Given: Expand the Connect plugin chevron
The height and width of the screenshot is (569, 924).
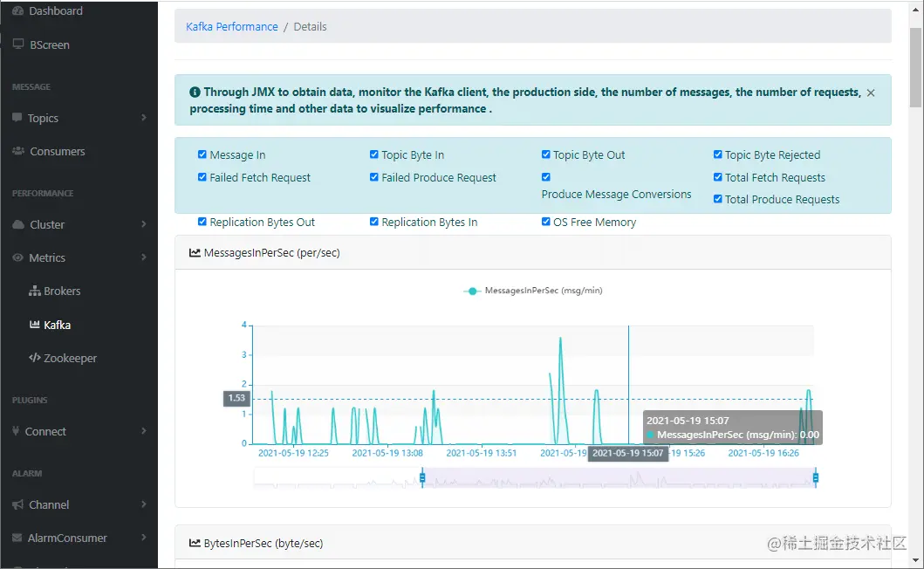Looking at the screenshot, I should (x=144, y=431).
